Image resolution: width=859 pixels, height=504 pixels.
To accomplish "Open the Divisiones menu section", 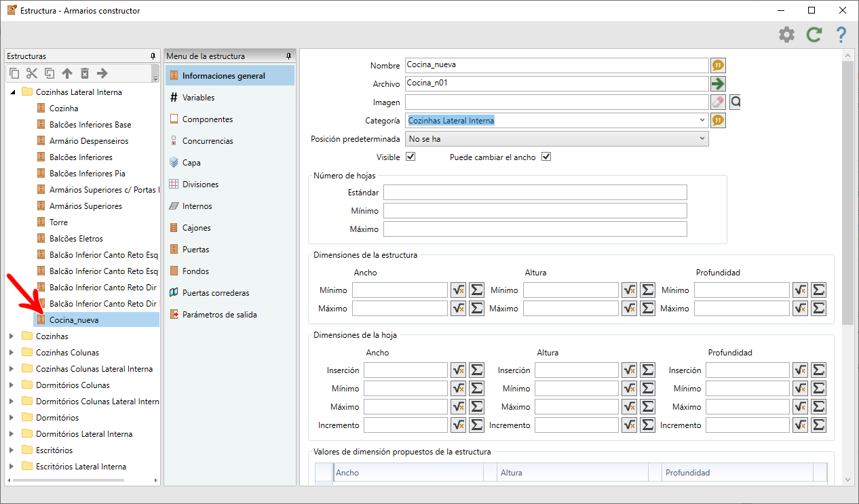I will tap(229, 185).
